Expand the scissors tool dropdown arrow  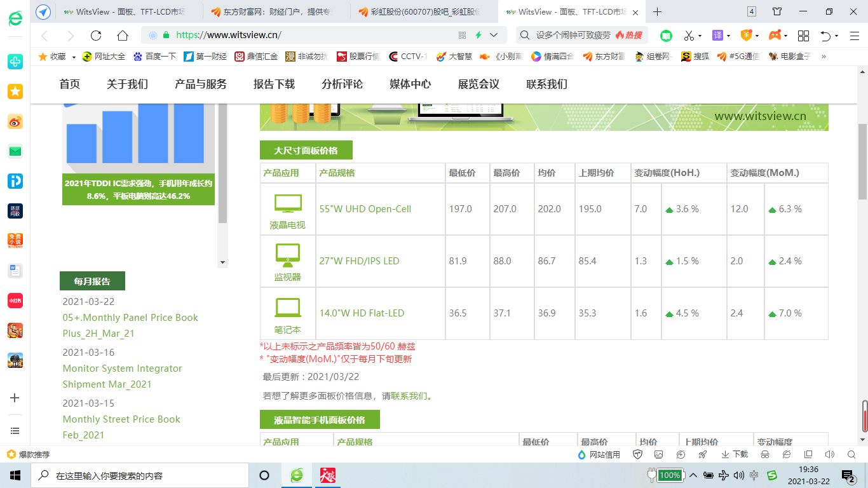700,36
